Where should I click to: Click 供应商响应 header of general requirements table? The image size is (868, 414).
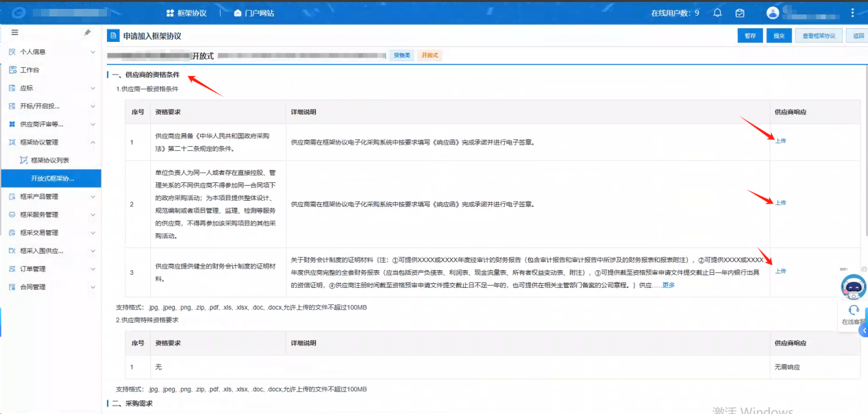click(x=790, y=112)
